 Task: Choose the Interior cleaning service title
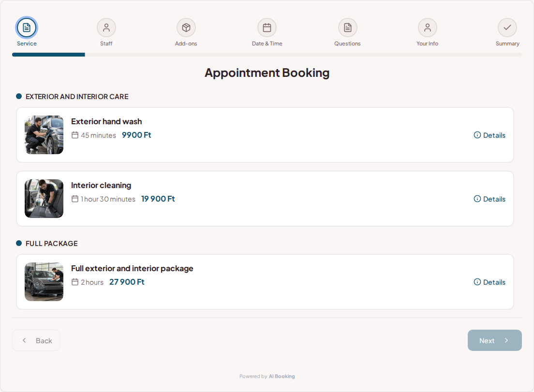101,185
